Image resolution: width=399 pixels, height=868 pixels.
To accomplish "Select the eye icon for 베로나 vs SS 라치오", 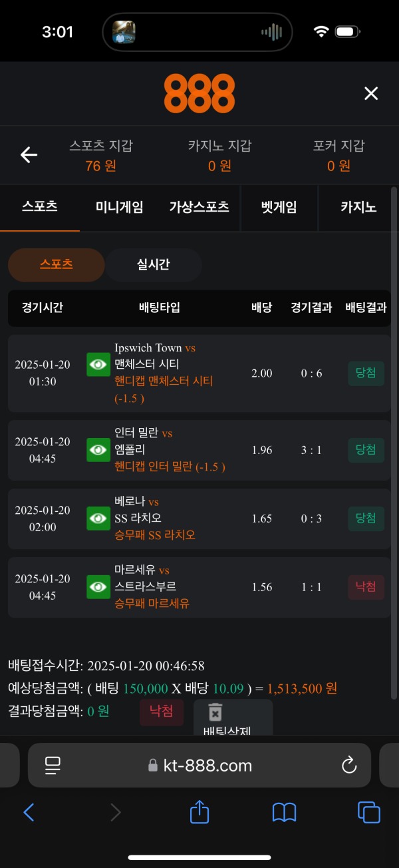I will point(98,519).
